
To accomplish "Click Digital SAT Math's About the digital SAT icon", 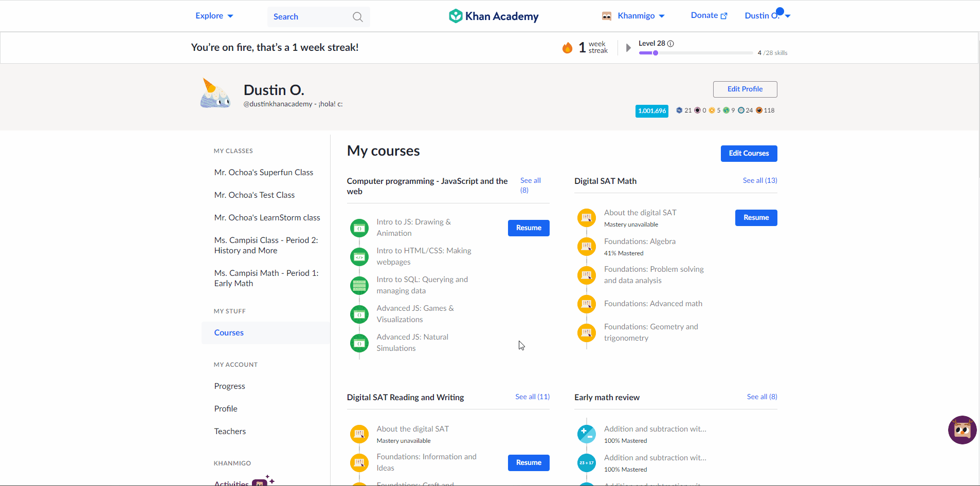I will (x=587, y=218).
